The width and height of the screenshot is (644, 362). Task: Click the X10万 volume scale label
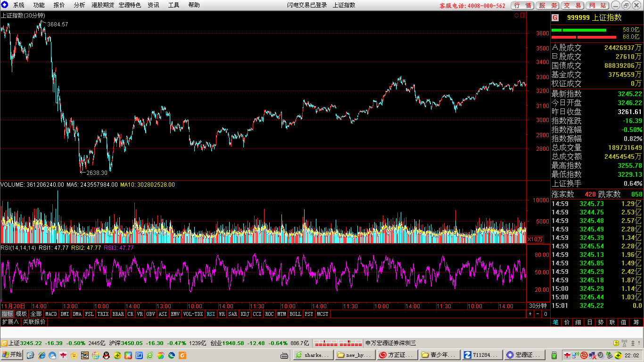(x=535, y=239)
